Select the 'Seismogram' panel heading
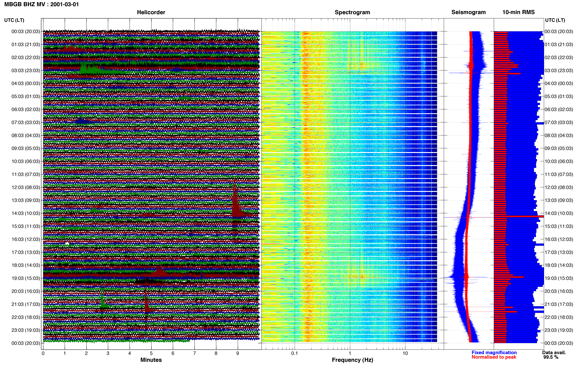This screenshot has height=368, width=588. tap(468, 12)
